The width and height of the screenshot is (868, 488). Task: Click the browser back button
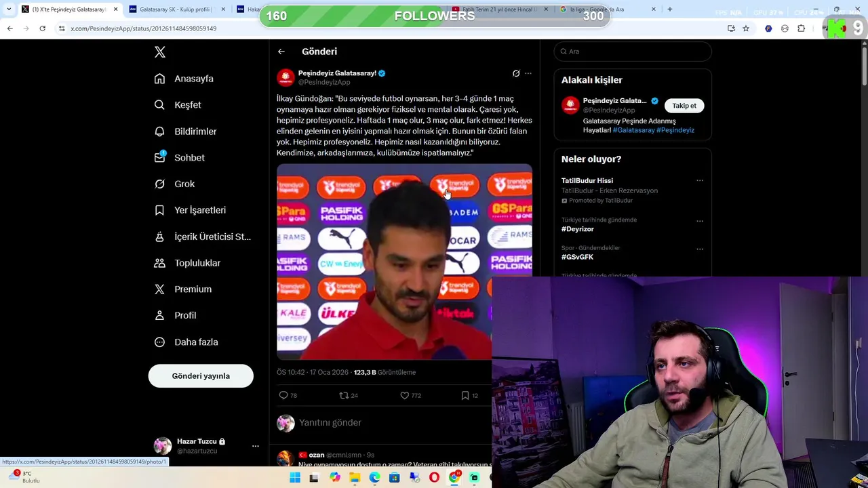coord(9,28)
